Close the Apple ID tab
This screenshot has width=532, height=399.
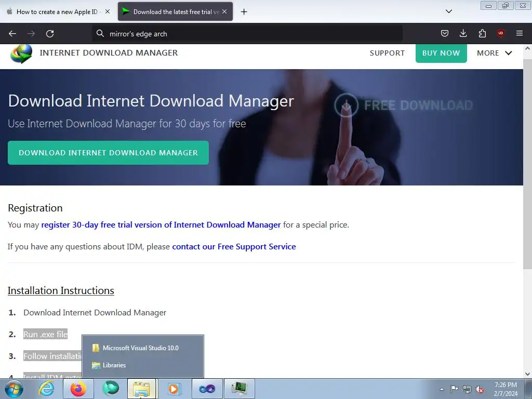click(x=108, y=11)
